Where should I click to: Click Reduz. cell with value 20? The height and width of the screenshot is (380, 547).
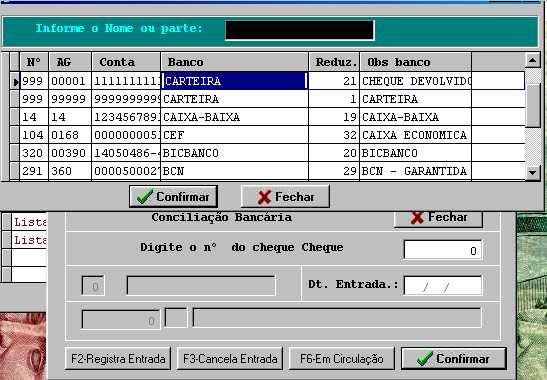click(334, 153)
